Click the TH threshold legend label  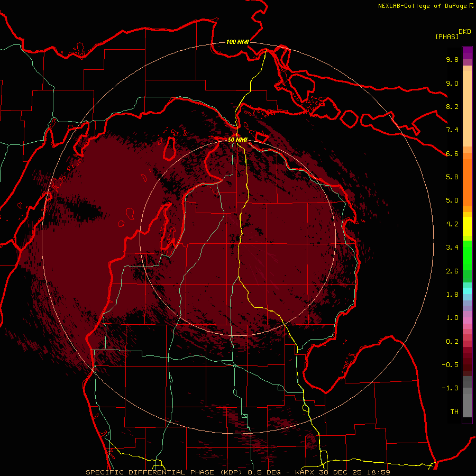point(454,412)
